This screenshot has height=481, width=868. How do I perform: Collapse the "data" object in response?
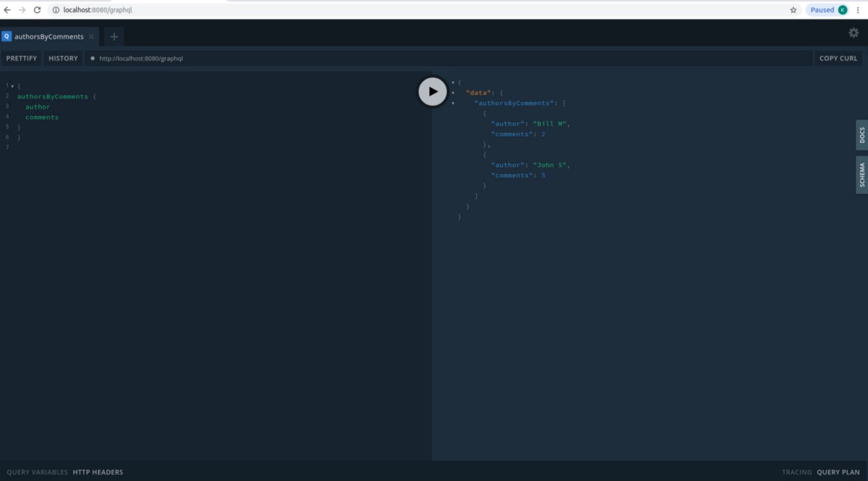(x=453, y=93)
